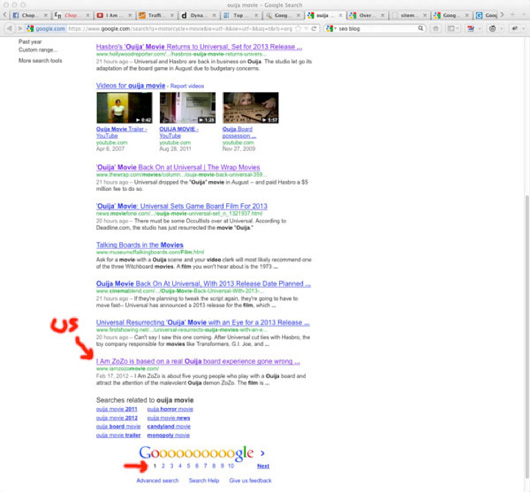This screenshot has height=492, width=530.
Task: Switch to the YouTube 'I Am' tab
Action: (114, 15)
